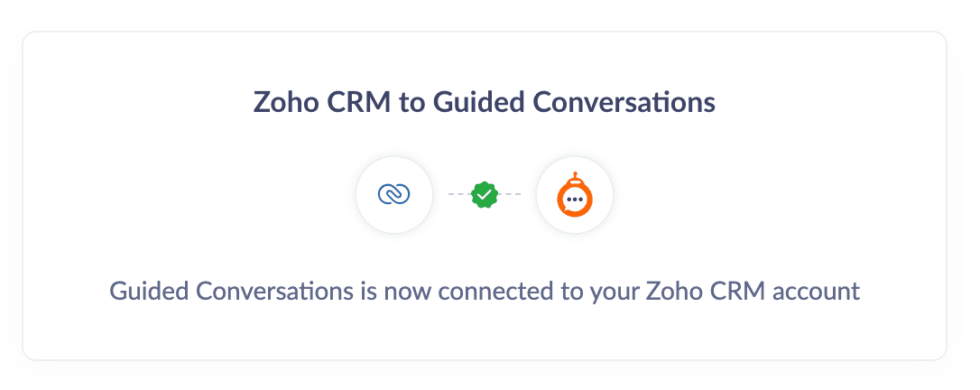Click the dashed connector right of the checkmark
The width and height of the screenshot is (980, 390).
[x=513, y=194]
